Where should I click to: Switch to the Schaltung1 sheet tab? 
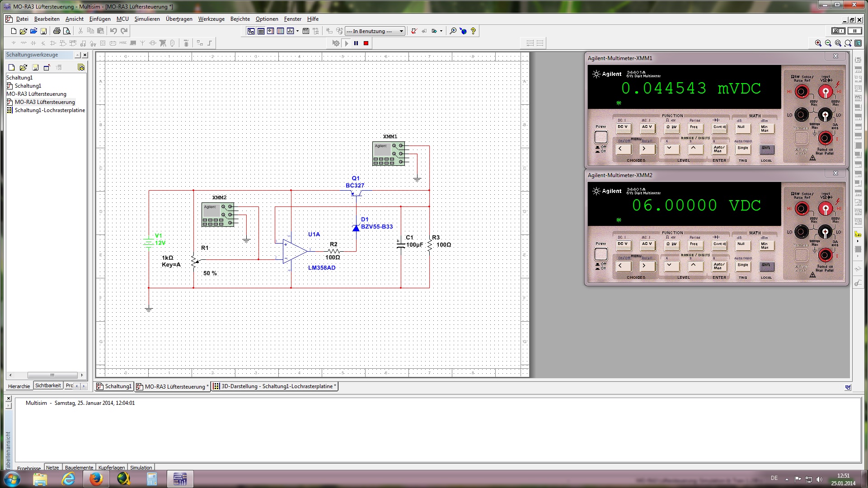114,386
